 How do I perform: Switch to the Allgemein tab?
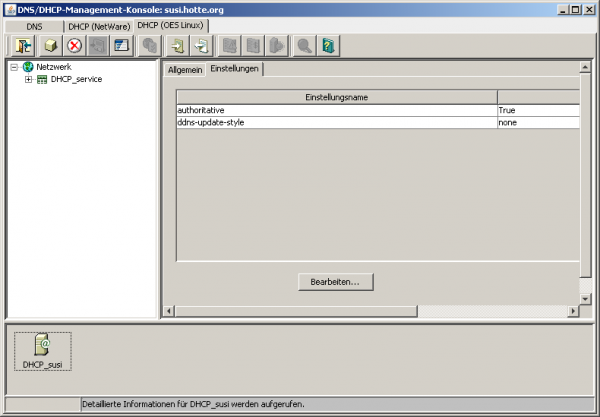coord(185,69)
